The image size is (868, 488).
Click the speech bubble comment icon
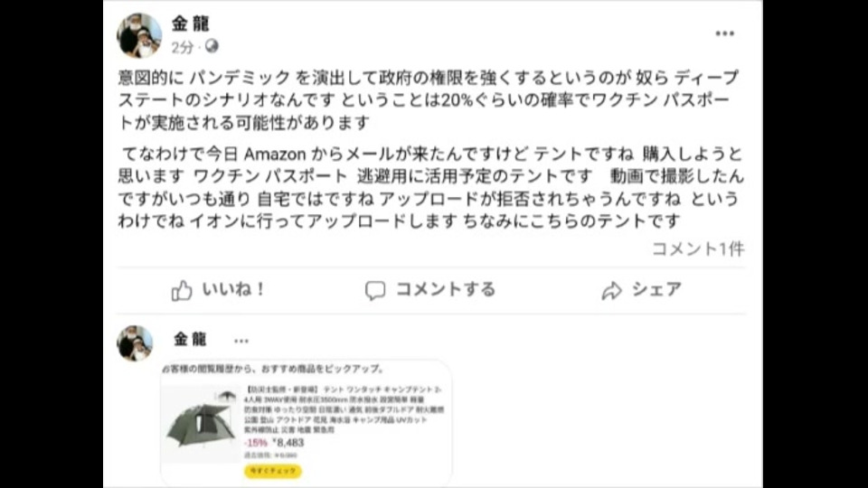(x=374, y=290)
